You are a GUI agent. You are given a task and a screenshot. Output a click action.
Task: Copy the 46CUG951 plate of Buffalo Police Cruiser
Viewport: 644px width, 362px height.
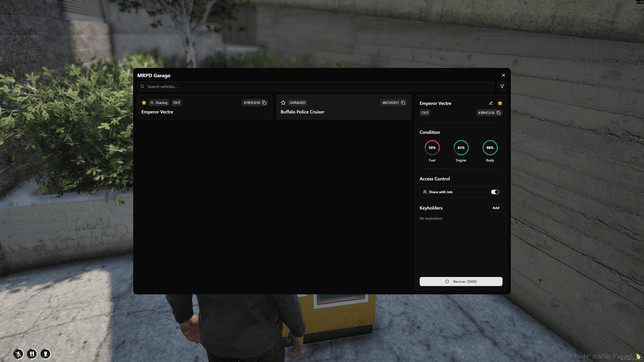click(402, 103)
